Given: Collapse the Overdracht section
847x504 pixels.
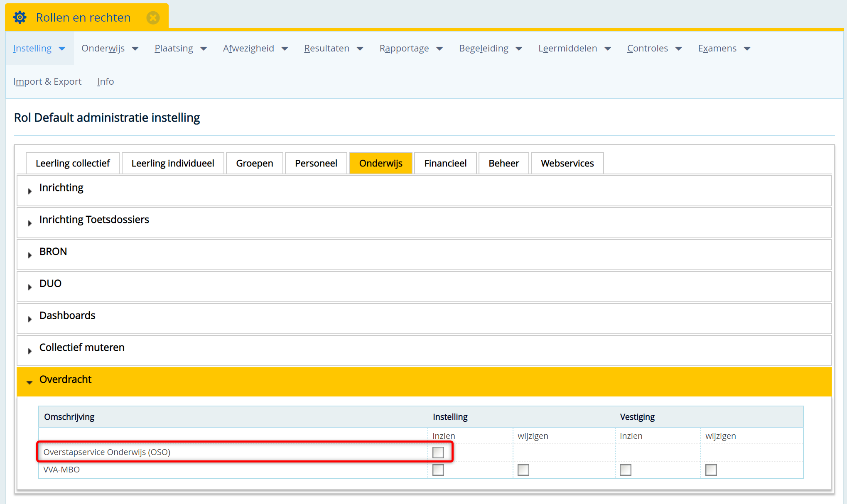Looking at the screenshot, I should point(424,382).
